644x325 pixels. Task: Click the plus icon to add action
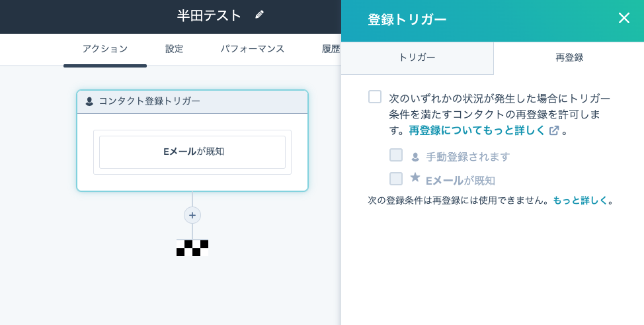(192, 215)
